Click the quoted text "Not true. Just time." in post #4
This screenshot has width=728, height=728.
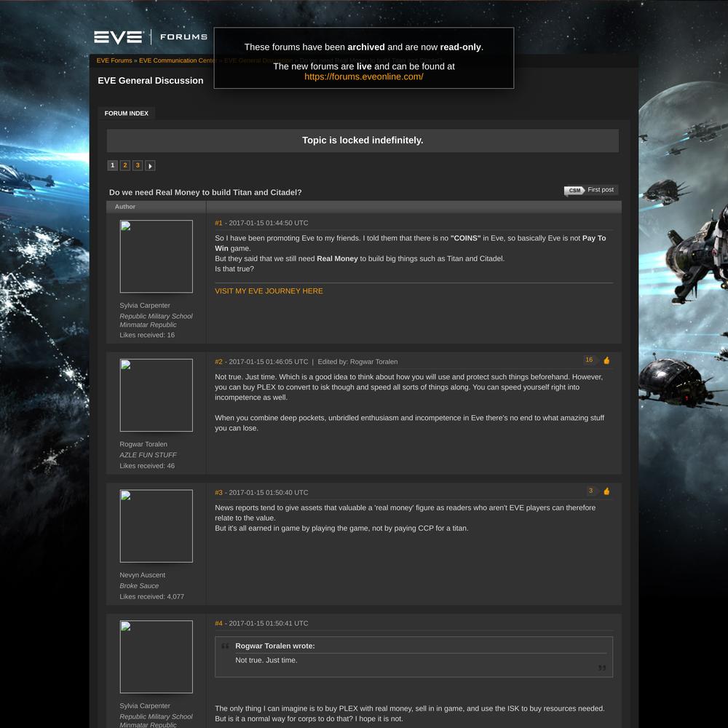pyautogui.click(x=266, y=660)
